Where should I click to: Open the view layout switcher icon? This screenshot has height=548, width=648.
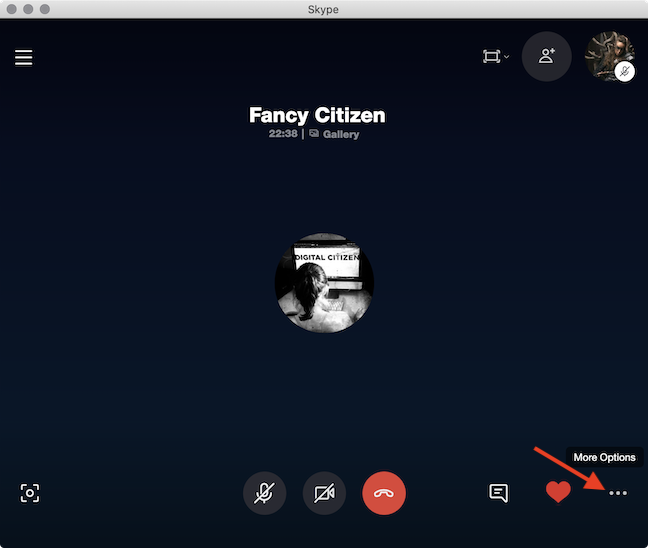(491, 56)
